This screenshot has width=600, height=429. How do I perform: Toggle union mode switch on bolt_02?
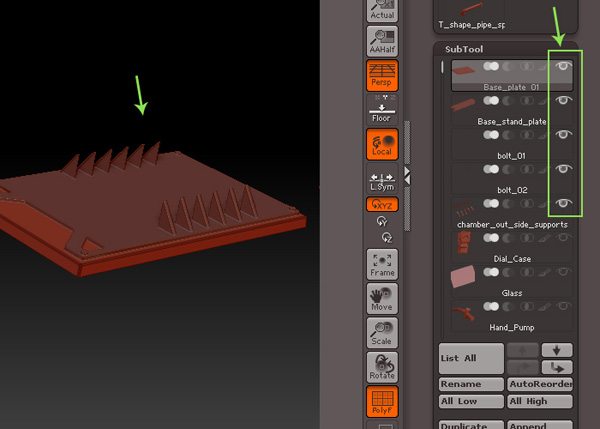491,169
